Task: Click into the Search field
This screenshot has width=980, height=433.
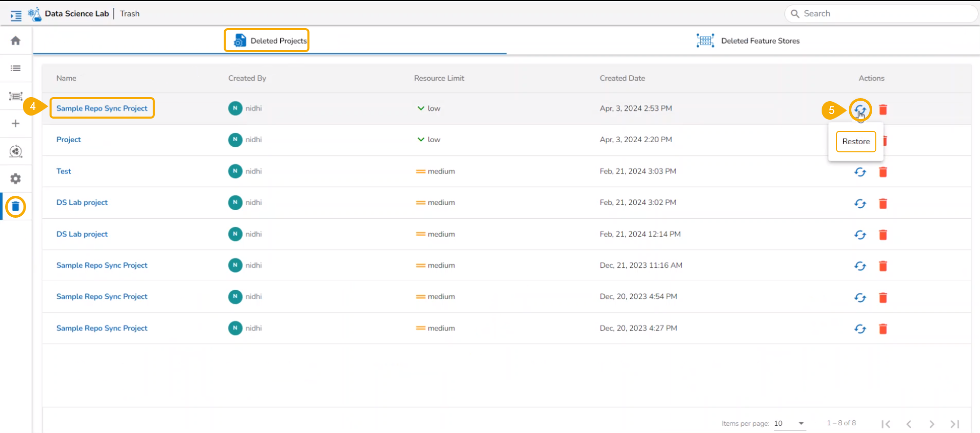Action: (x=881, y=14)
